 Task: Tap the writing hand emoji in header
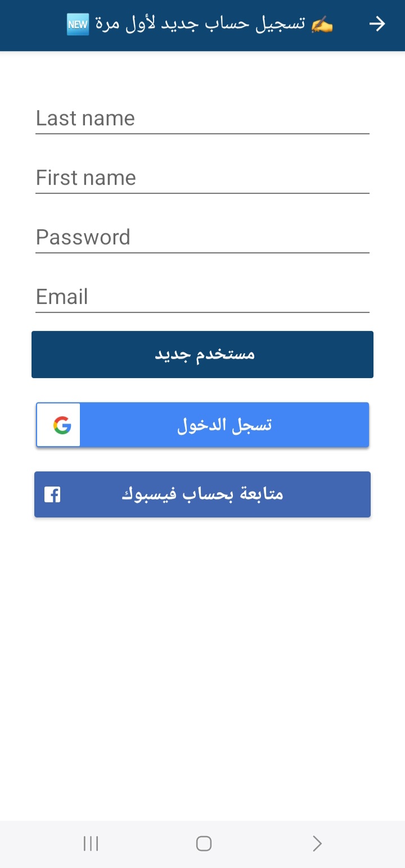[x=322, y=24]
